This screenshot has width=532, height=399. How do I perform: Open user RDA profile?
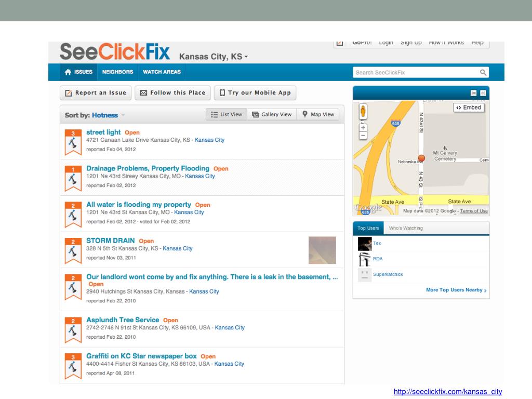pos(378,259)
